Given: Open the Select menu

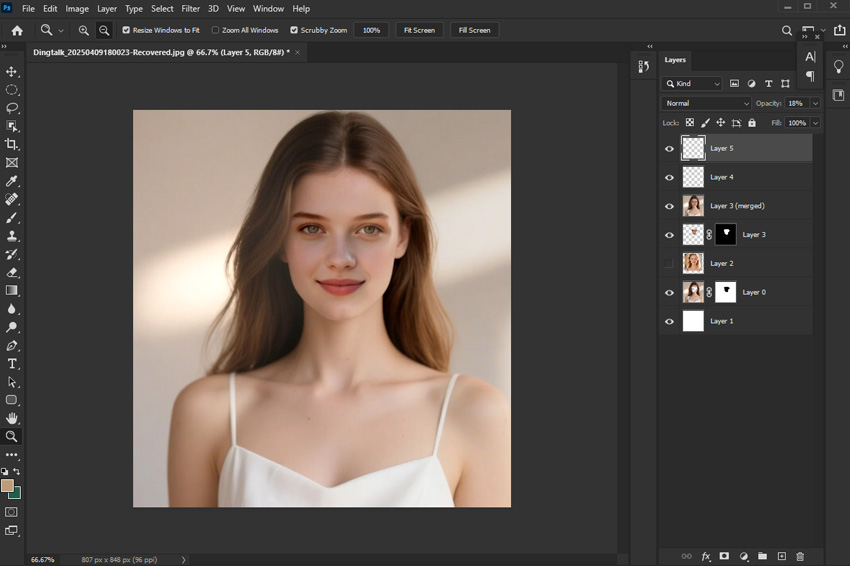Looking at the screenshot, I should (x=162, y=9).
